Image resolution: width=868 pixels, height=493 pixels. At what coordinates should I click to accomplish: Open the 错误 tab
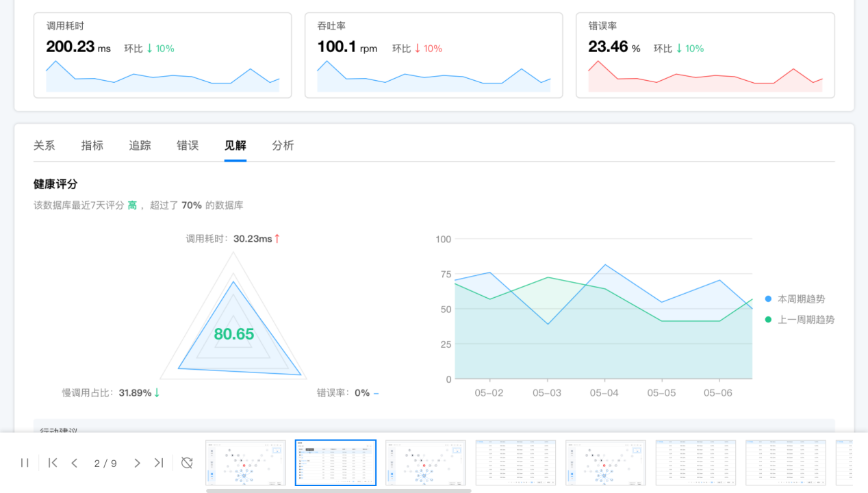coord(187,145)
